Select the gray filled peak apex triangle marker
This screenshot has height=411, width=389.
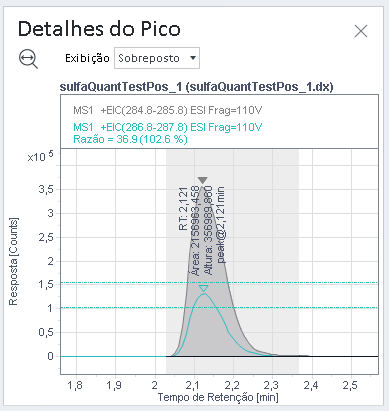(x=203, y=180)
